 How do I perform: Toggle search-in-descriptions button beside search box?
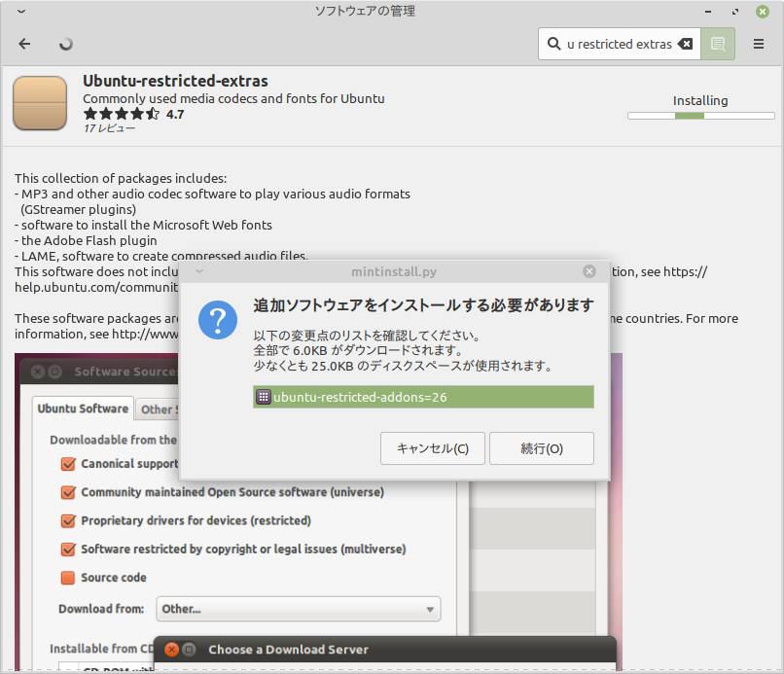[x=718, y=44]
